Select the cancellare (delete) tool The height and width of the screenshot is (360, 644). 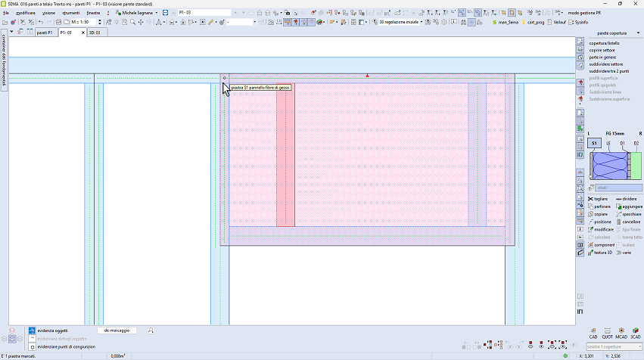click(x=631, y=222)
